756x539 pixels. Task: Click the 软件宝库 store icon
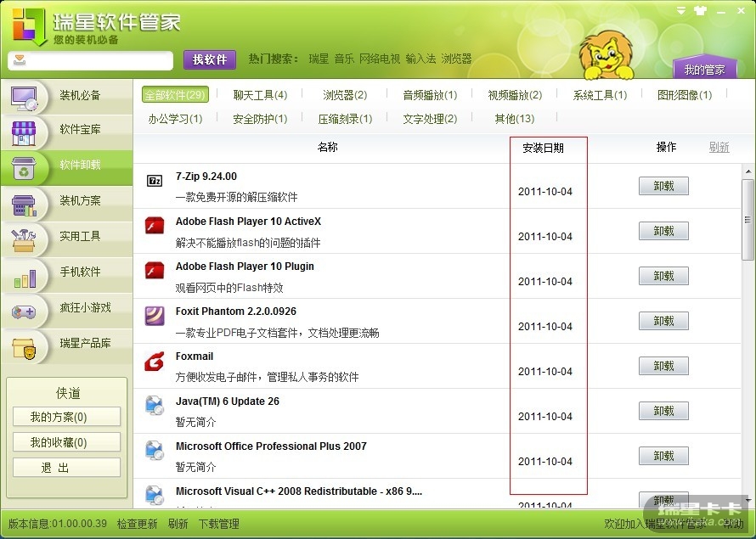tap(24, 133)
